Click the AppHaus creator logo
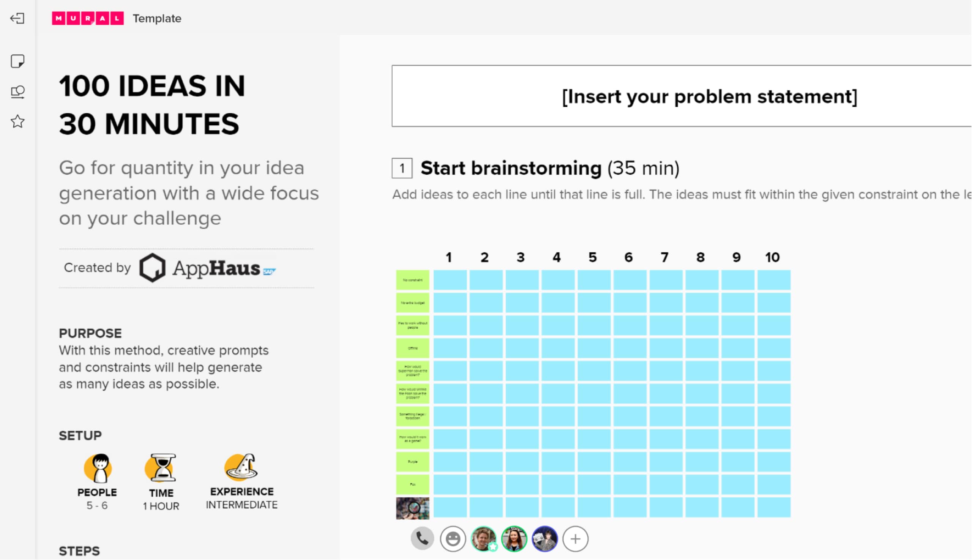The height and width of the screenshot is (560, 972). coord(207,268)
